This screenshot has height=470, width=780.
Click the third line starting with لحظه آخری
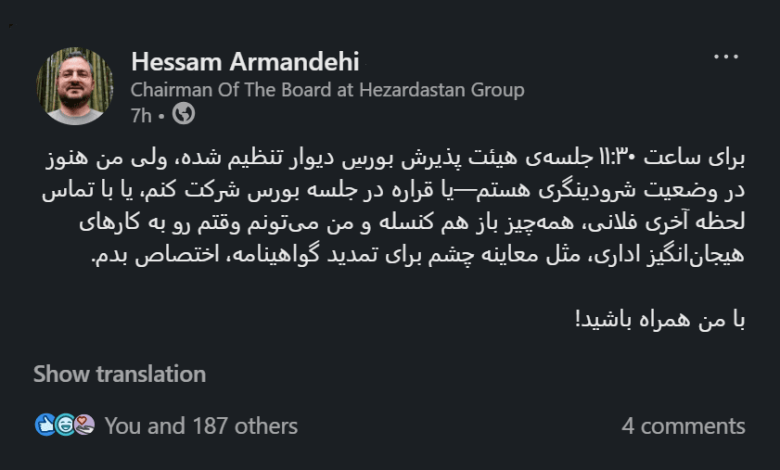(x=400, y=224)
